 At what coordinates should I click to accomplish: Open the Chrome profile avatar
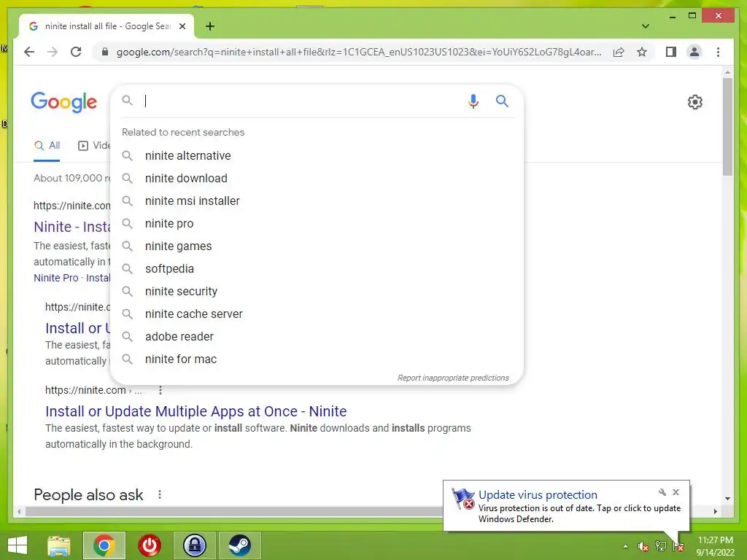[694, 52]
